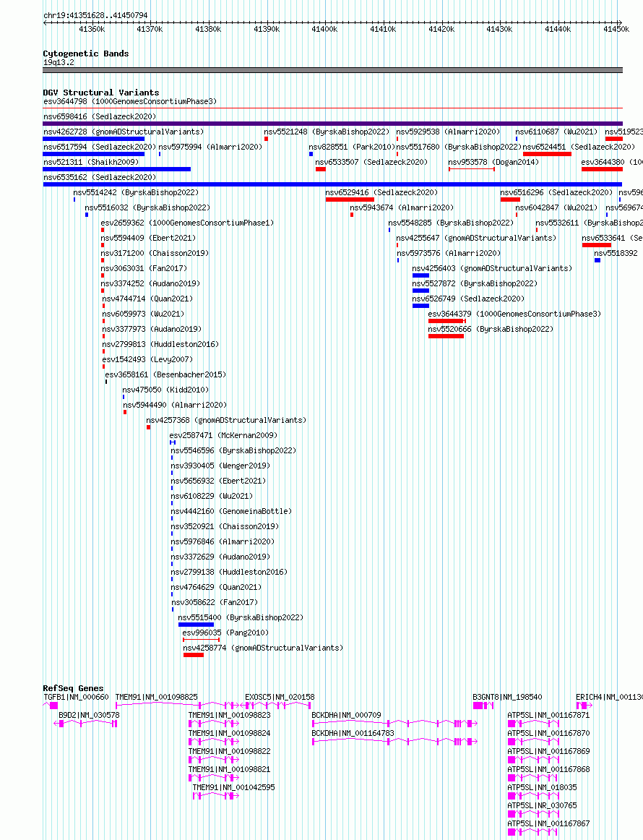This screenshot has height=840, width=643.
Task: Select esv996035 Pang2010 label
Action: (x=225, y=633)
